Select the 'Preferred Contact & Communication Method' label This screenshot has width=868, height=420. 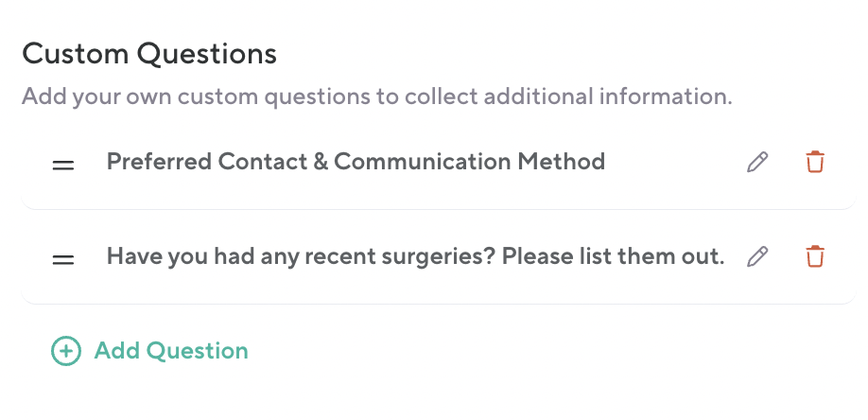coord(356,162)
